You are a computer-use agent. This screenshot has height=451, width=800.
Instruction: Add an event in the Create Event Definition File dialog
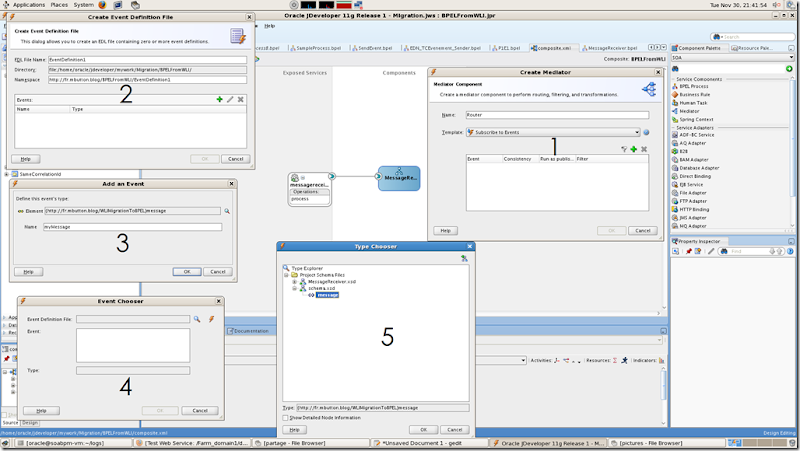219,99
